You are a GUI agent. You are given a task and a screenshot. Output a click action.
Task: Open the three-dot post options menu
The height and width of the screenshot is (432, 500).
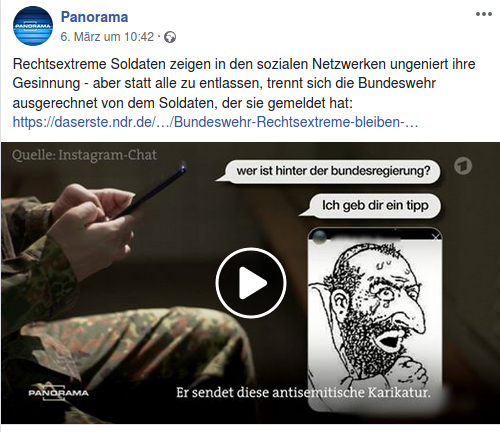coord(484,14)
